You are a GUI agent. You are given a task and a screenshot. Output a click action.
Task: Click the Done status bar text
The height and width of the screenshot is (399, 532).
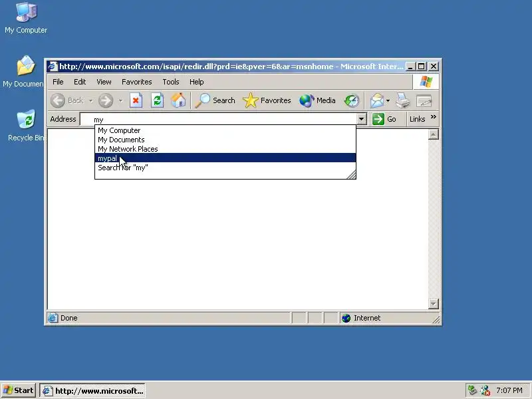point(69,318)
